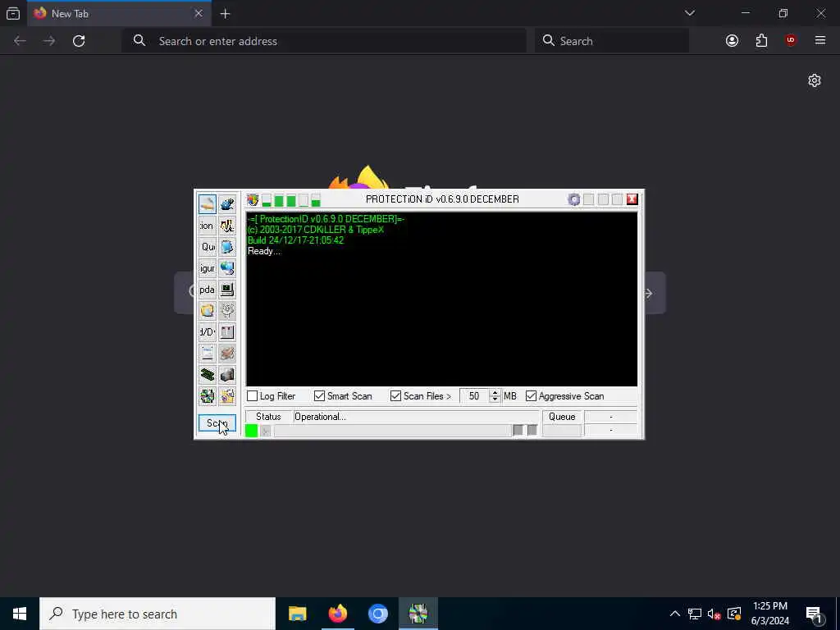Click the yellow folder icon in ProtectionID sidebar
Viewport: 840px width, 630px height.
(208, 311)
